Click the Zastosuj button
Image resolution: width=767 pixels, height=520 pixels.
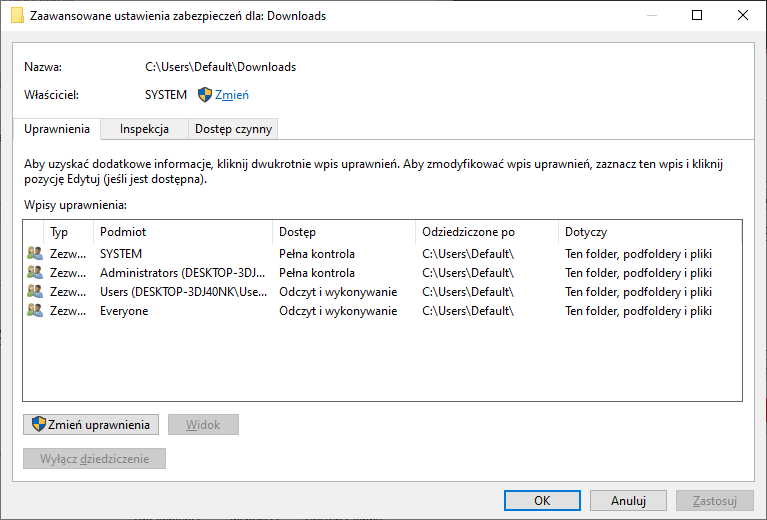coord(715,500)
